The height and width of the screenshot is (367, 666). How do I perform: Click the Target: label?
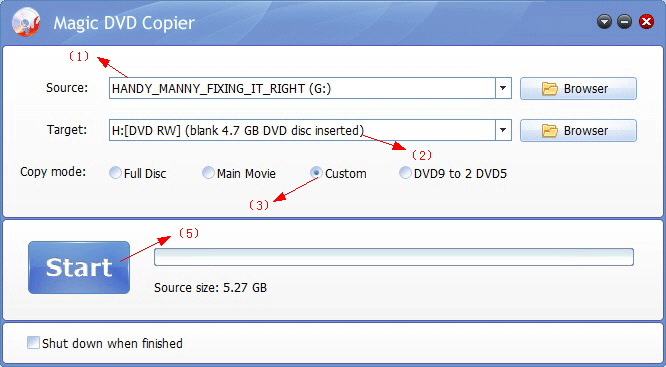coord(68,130)
